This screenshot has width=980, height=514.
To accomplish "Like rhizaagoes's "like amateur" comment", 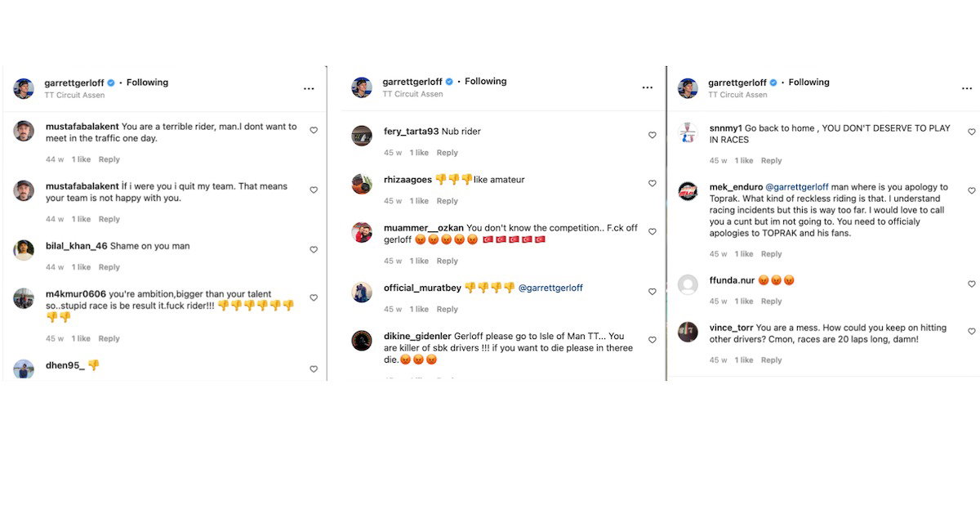I will (652, 183).
